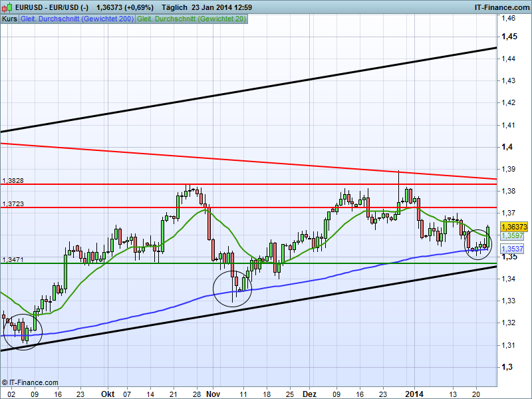Click the green 1,3597 average price tag

(511, 236)
